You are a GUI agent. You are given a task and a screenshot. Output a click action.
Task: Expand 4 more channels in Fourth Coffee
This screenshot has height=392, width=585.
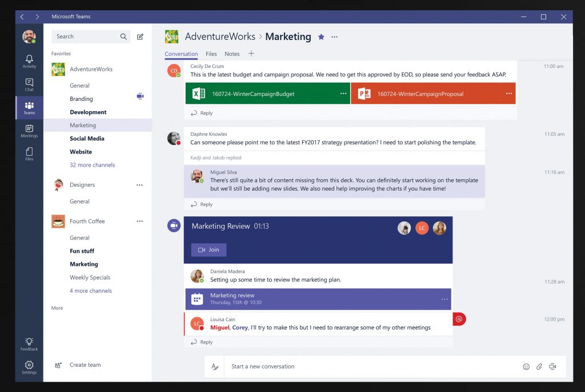coord(90,291)
